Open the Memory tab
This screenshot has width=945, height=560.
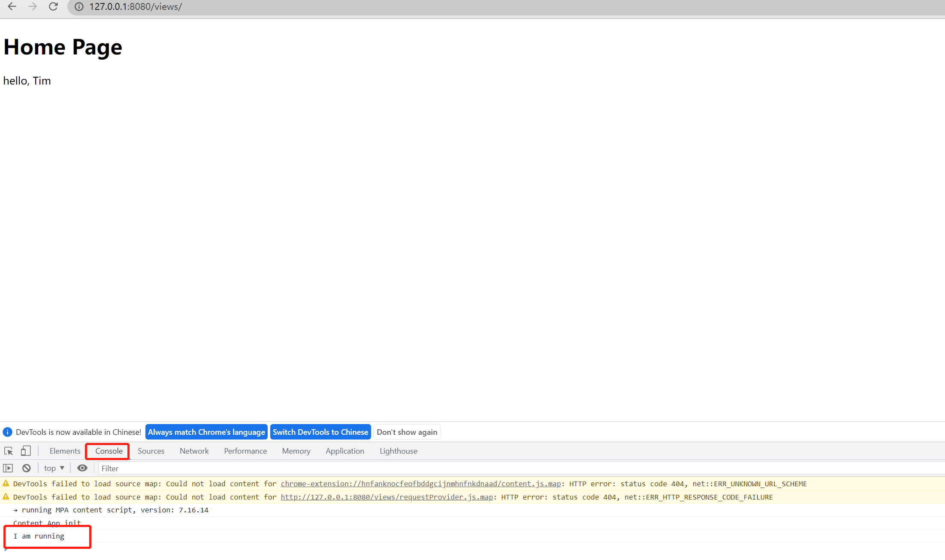pyautogui.click(x=296, y=451)
